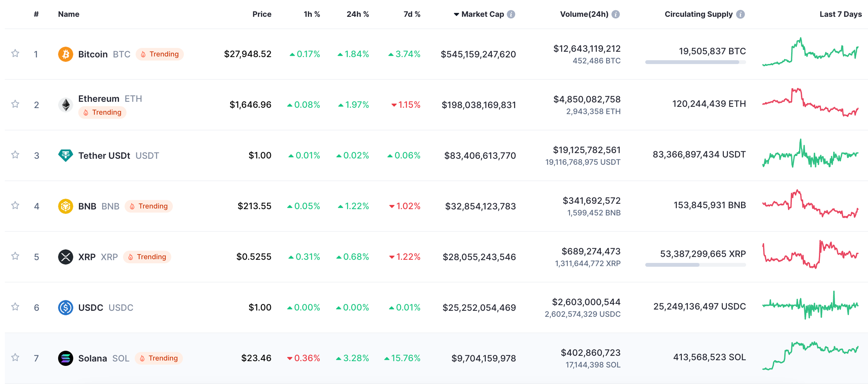Screen dimensions: 868x384
Task: Open the USDC coin page link
Action: pyautogui.click(x=91, y=308)
